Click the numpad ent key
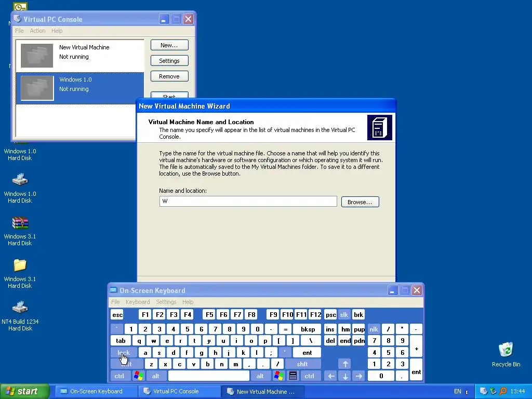The image size is (532, 399). [x=416, y=370]
